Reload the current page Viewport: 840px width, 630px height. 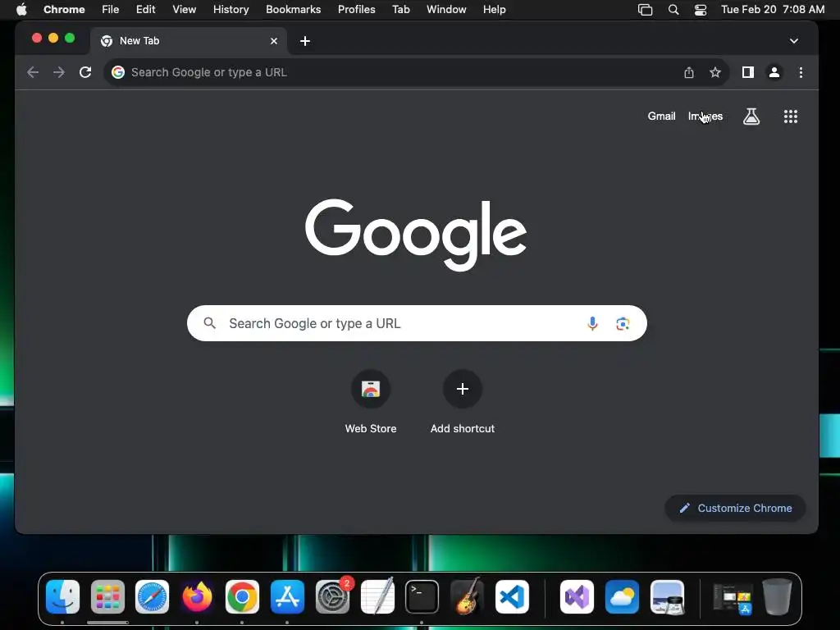pos(85,72)
